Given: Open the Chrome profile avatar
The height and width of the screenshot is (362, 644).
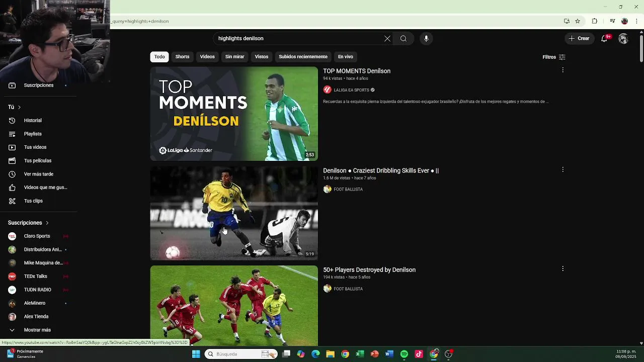Looking at the screenshot, I should [x=624, y=21].
